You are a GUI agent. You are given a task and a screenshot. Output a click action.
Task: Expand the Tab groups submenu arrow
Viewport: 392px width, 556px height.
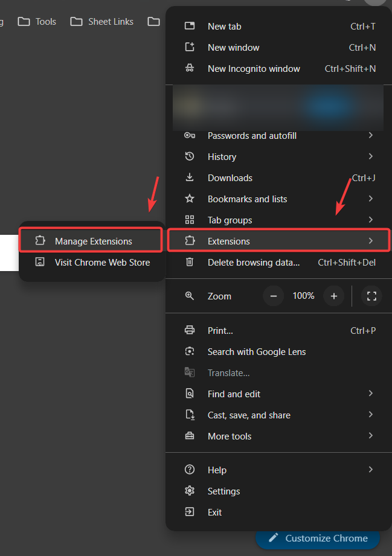[x=371, y=220]
